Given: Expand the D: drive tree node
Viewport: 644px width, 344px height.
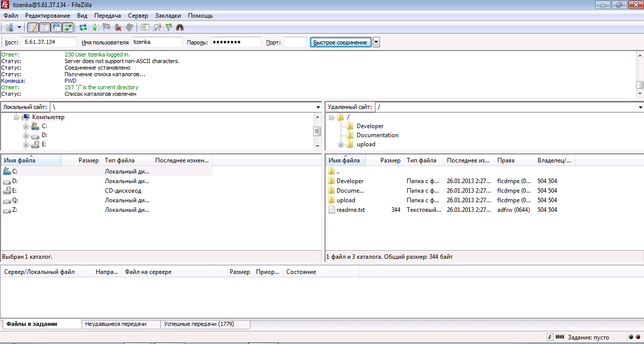Looking at the screenshot, I should click(26, 135).
